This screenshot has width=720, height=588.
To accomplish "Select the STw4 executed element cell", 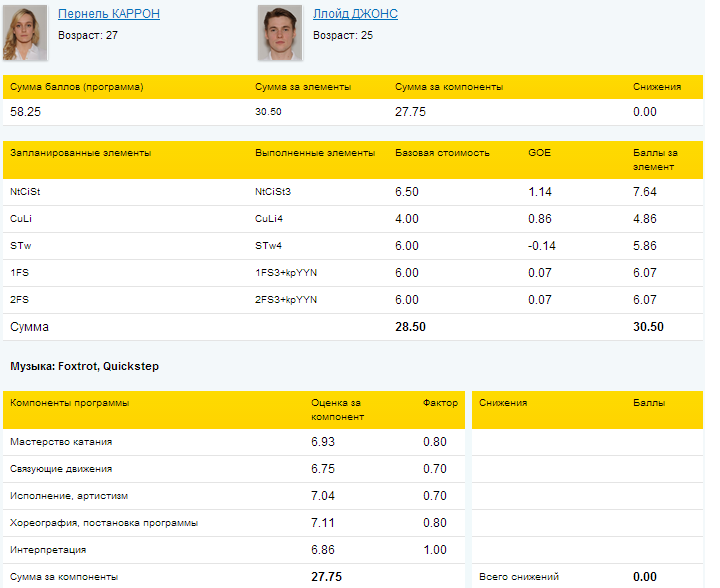I will [270, 245].
